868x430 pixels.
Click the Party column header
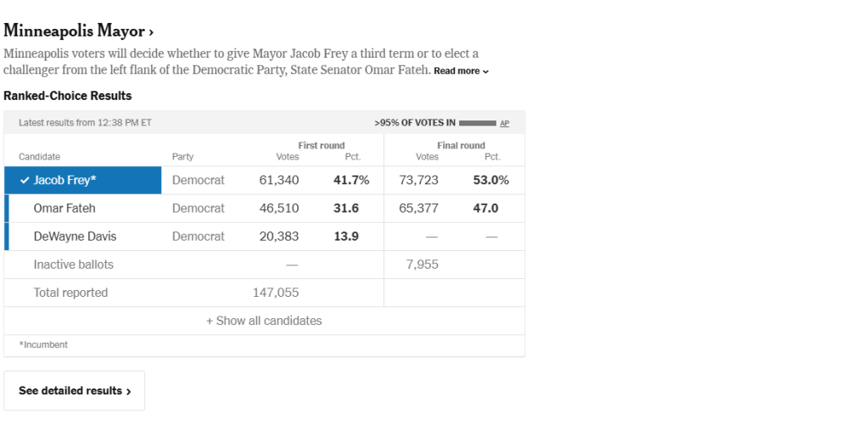[x=182, y=157]
